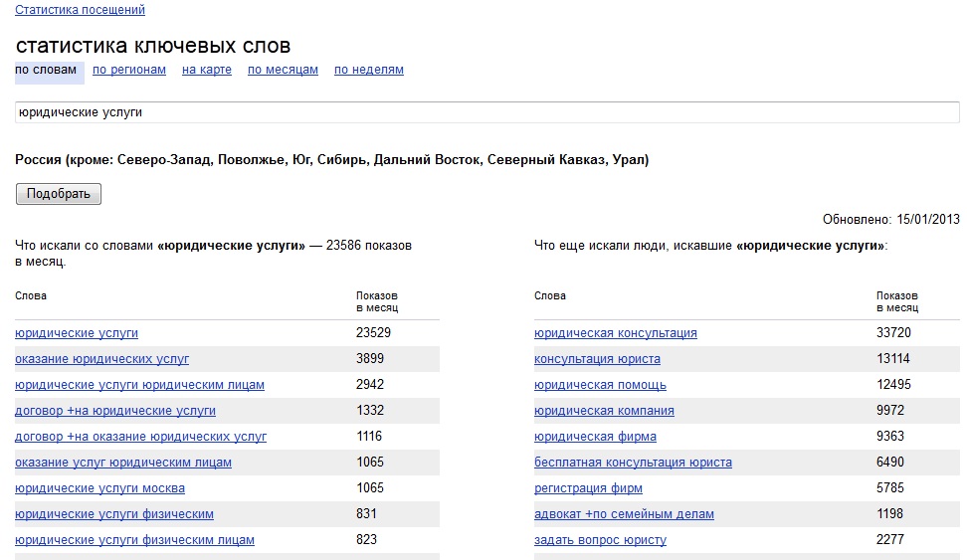Open юридическая консультация link

(616, 333)
